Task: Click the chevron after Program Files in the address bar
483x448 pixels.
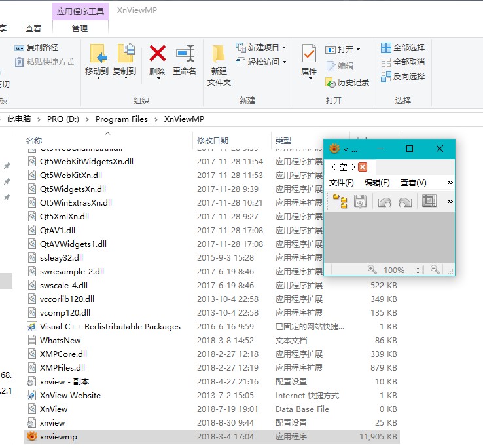Action: (x=156, y=120)
